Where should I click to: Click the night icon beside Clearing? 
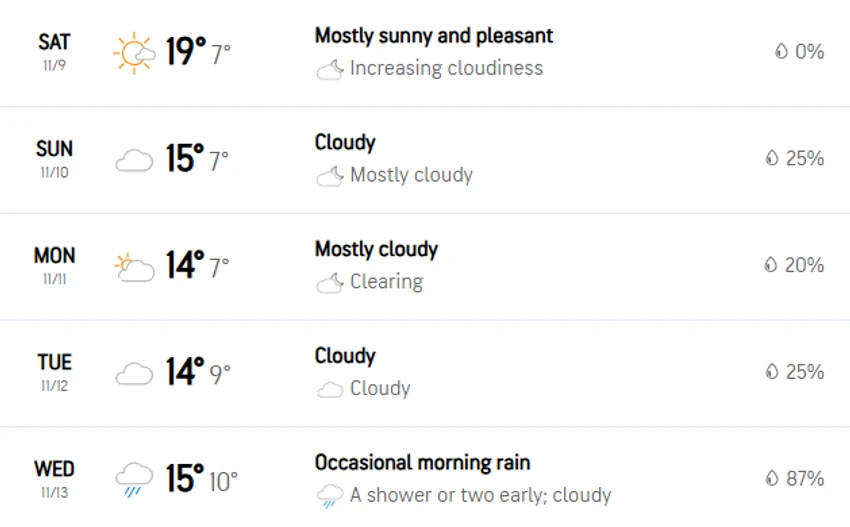tap(330, 283)
